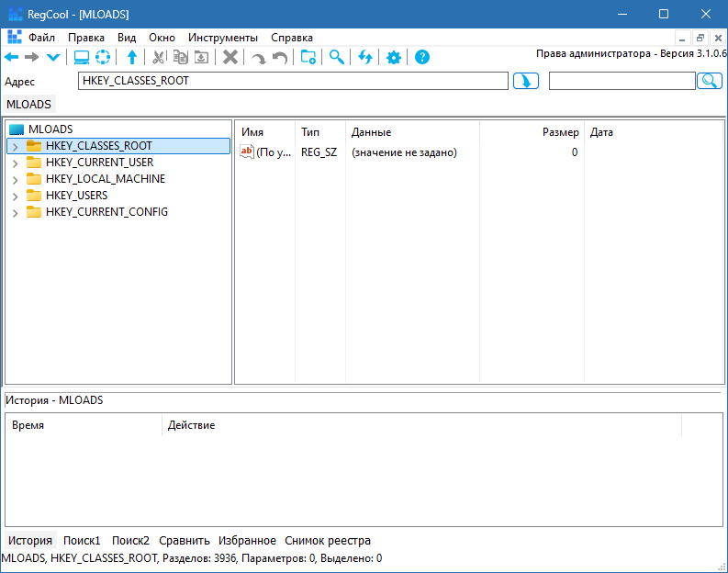
Task: Open the Инструменты menu
Action: (x=223, y=38)
